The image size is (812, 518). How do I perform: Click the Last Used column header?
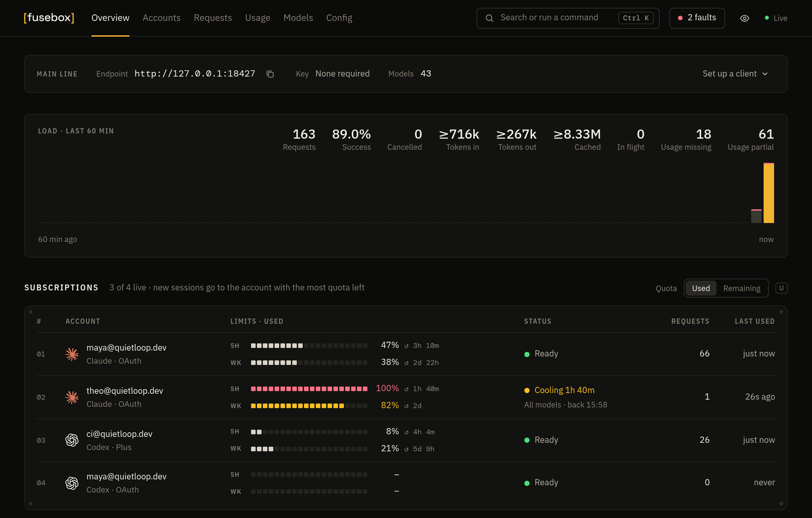(755, 321)
